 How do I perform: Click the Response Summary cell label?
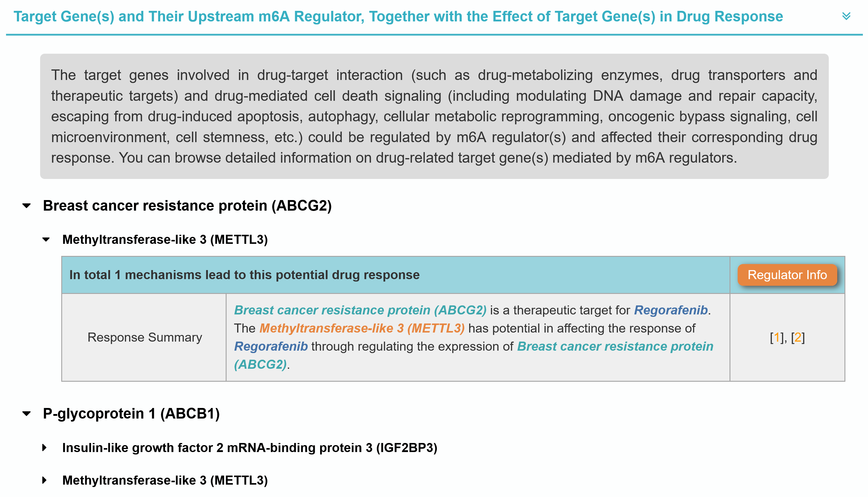(145, 337)
